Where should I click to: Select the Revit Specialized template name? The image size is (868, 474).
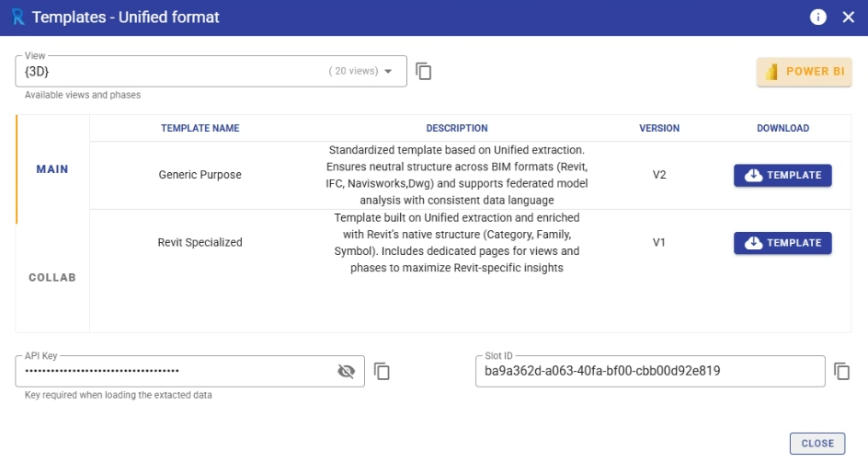pos(200,243)
